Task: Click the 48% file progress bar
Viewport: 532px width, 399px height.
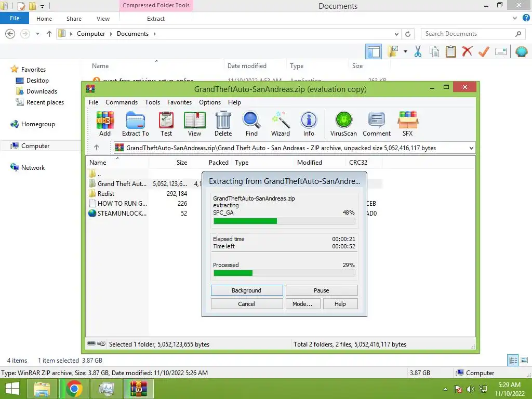Action: point(284,221)
